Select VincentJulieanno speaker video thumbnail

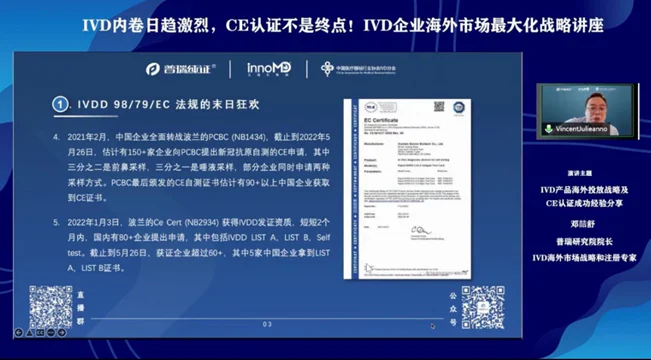(x=587, y=111)
